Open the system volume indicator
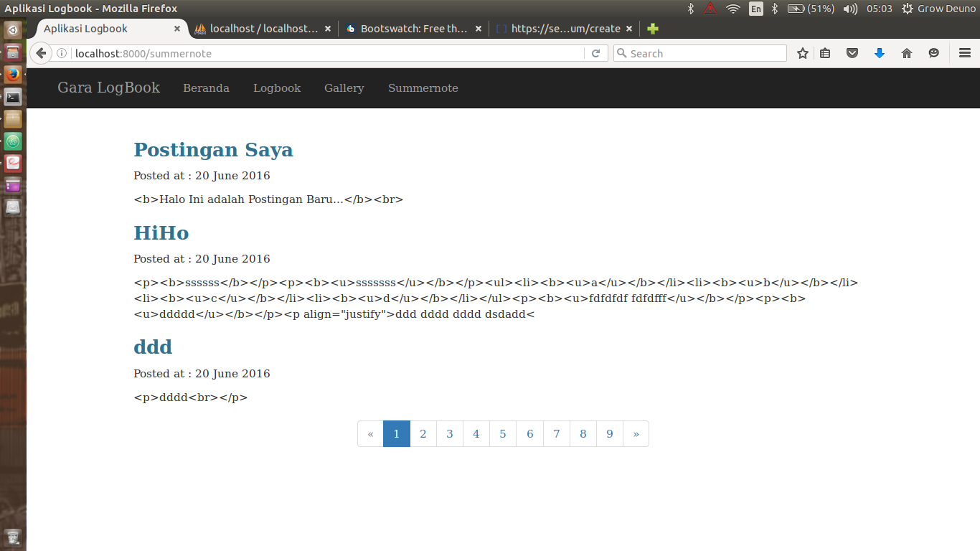980x551 pixels. 850,9
